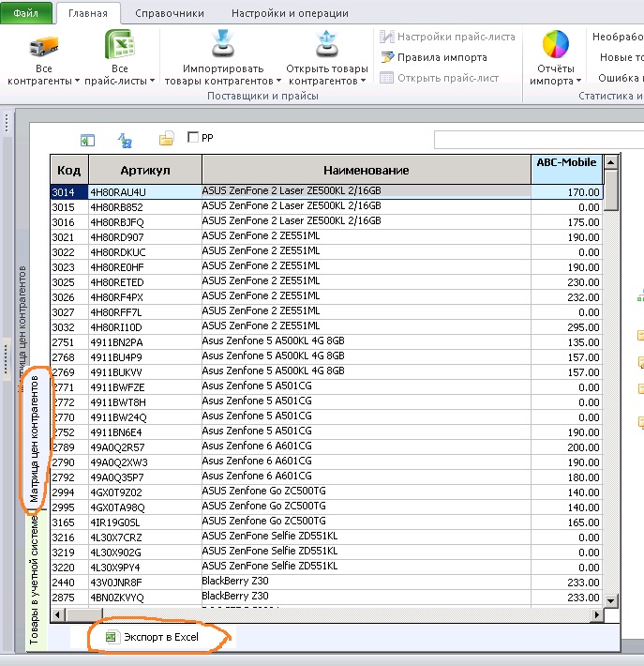Image resolution: width=644 pixels, height=666 pixels.
Task: Toggle the PP checkbox
Action: point(193,137)
